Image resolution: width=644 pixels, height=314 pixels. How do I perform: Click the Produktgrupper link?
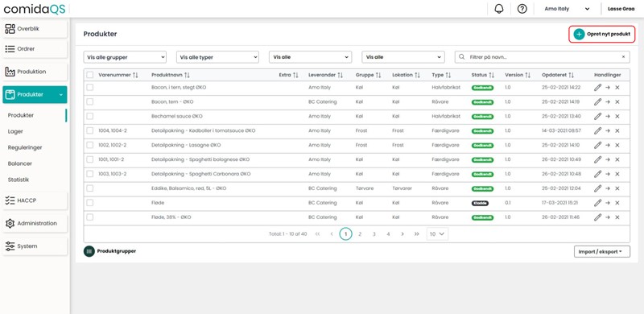click(116, 251)
